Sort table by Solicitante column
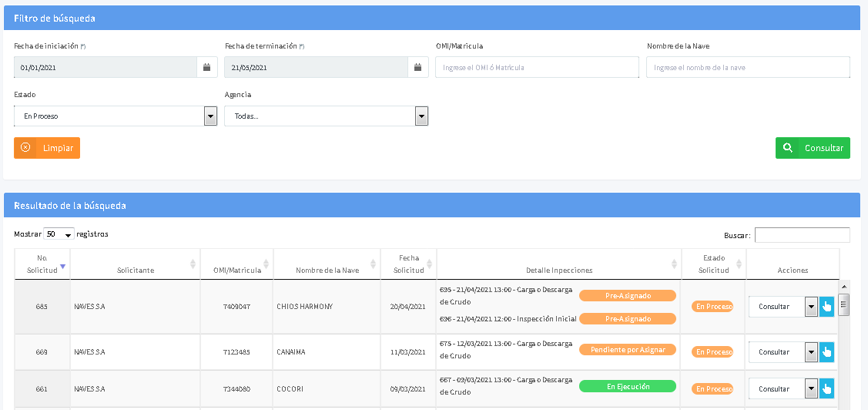 (x=136, y=271)
